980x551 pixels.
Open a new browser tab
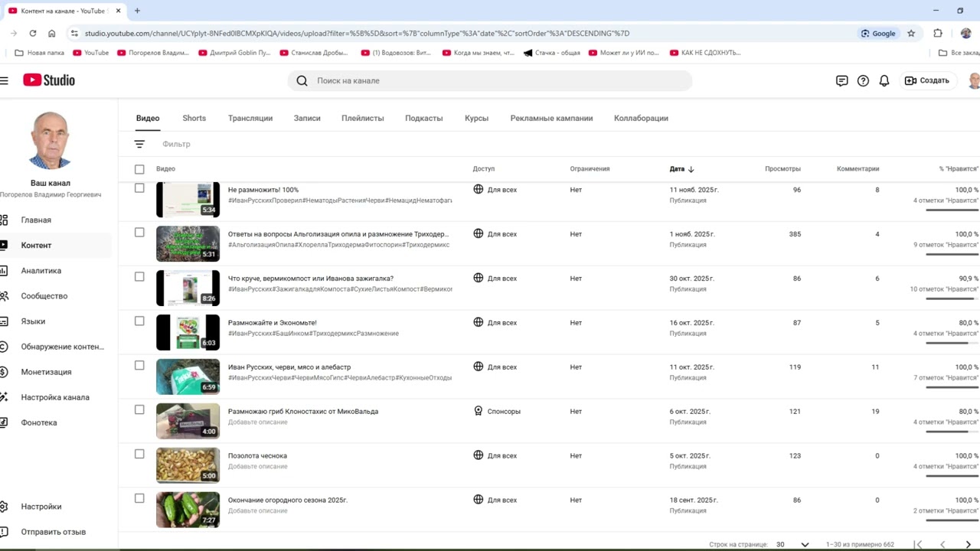(137, 11)
